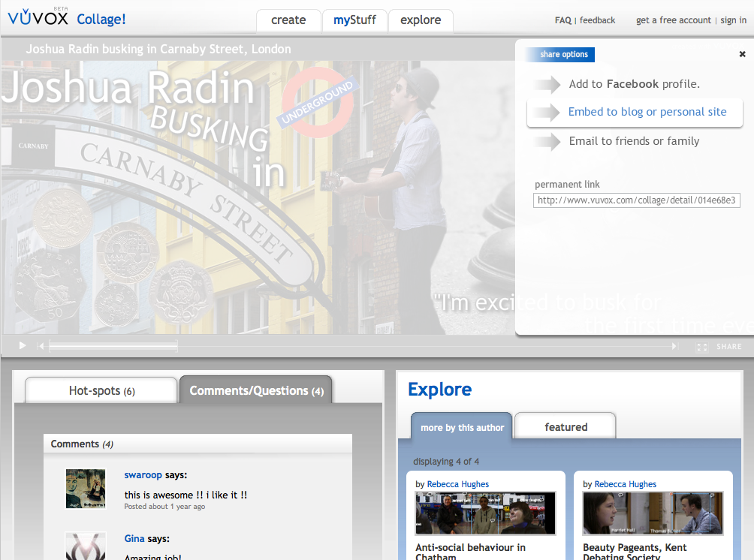Click Rebecca Hughes link on Anti-social card
754x560 pixels.
click(x=458, y=484)
